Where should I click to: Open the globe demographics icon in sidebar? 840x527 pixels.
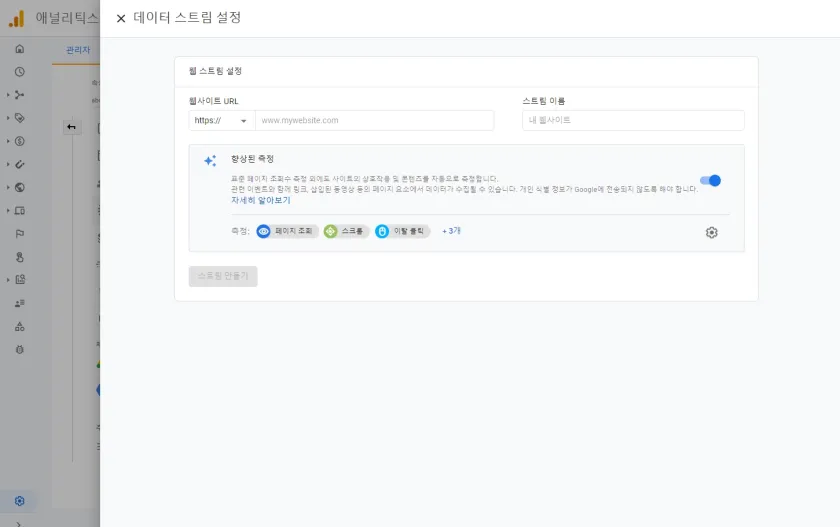click(20, 187)
